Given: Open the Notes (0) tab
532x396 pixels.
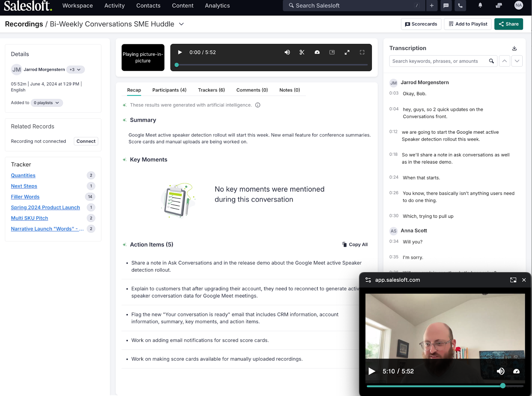Looking at the screenshot, I should (x=290, y=90).
